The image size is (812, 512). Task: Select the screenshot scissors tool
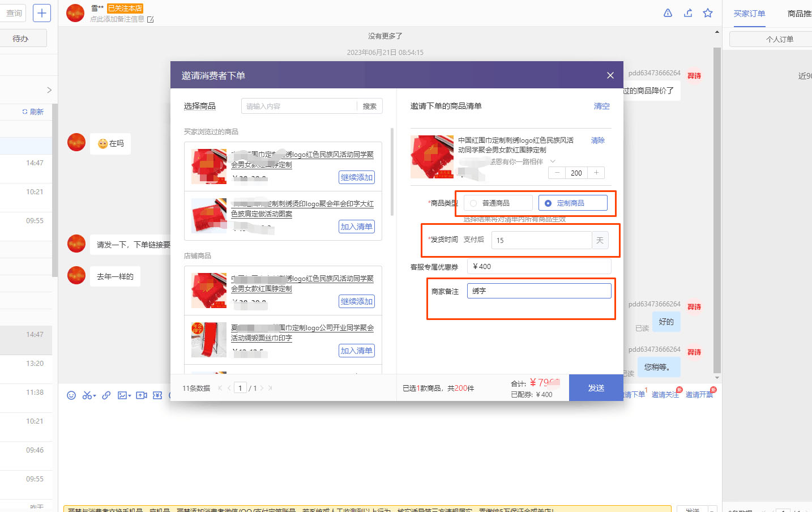[x=86, y=395]
